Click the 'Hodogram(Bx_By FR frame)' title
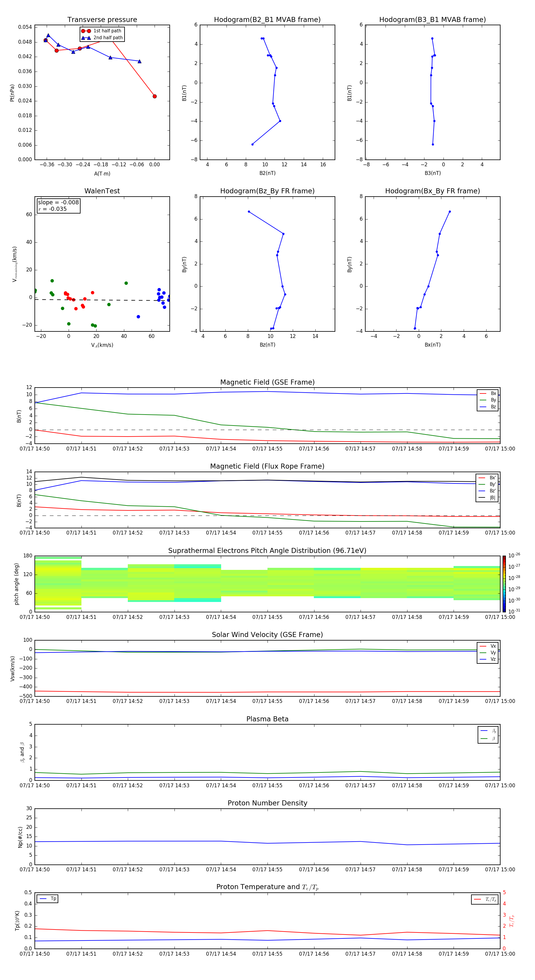535x980 pixels. click(432, 191)
